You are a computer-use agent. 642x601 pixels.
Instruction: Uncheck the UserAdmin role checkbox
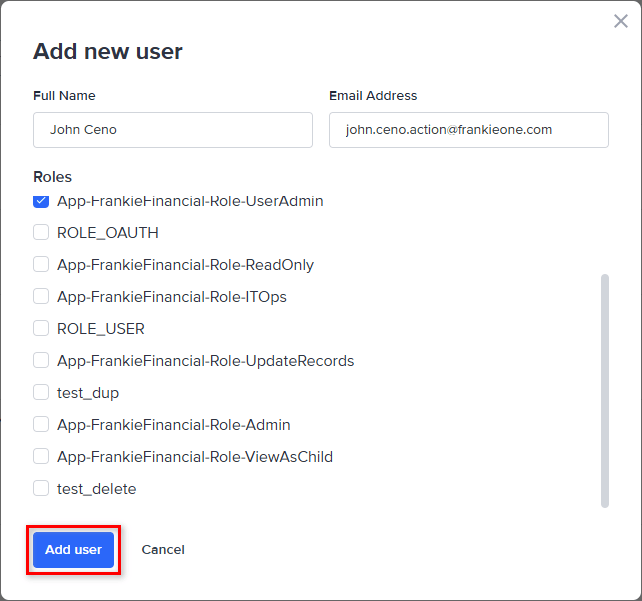(x=41, y=201)
